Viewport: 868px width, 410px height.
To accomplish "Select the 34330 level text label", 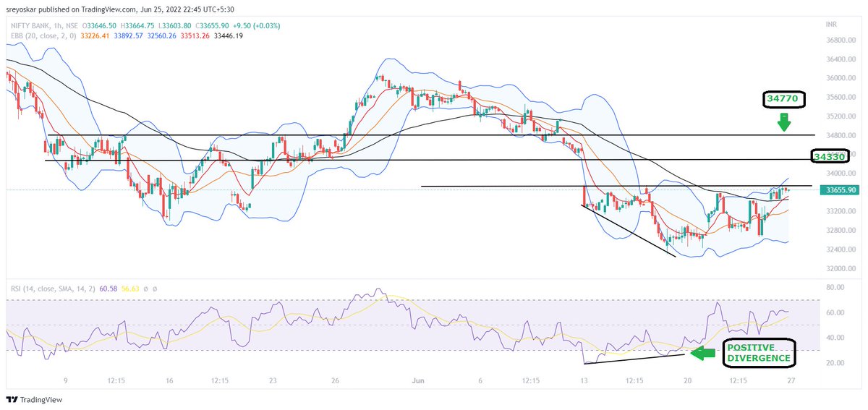I will pos(829,156).
